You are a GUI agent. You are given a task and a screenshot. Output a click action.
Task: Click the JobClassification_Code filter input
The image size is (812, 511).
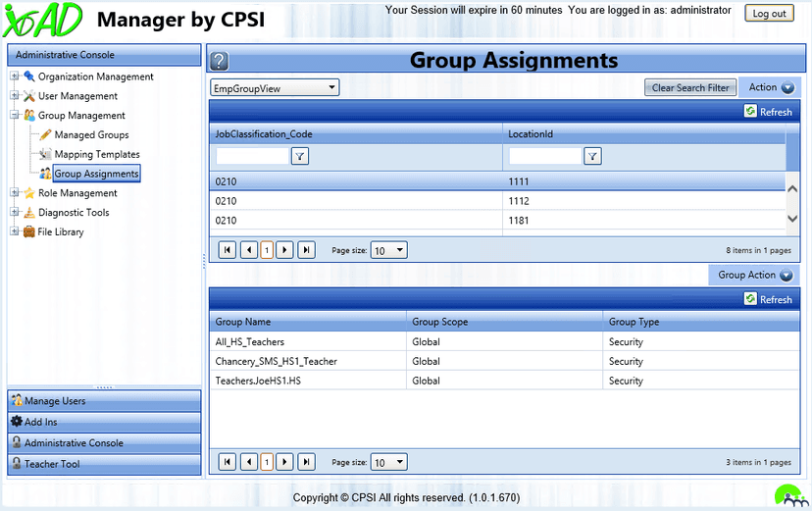(x=252, y=156)
